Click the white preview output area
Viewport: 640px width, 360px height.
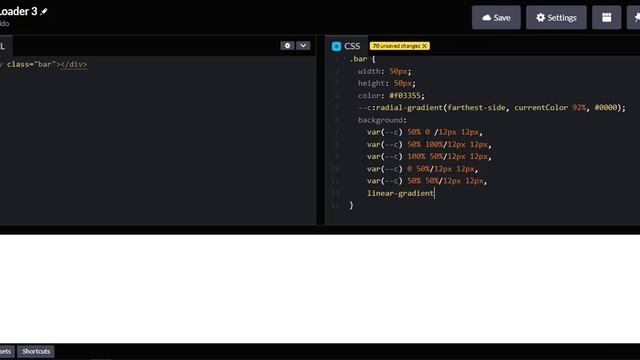pyautogui.click(x=320, y=289)
